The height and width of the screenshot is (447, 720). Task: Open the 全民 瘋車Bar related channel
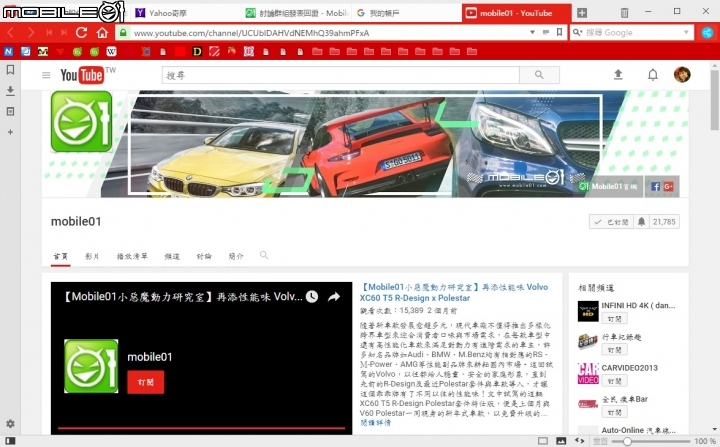(x=624, y=399)
